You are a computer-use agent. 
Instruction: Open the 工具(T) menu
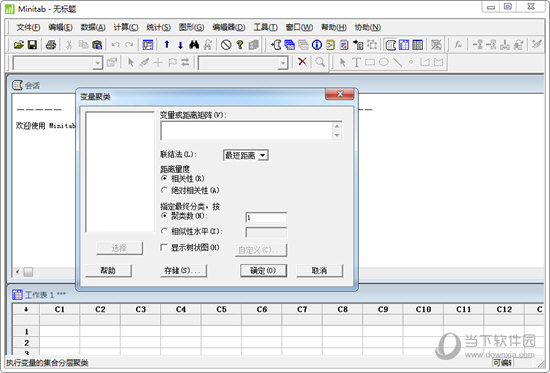coord(265,27)
